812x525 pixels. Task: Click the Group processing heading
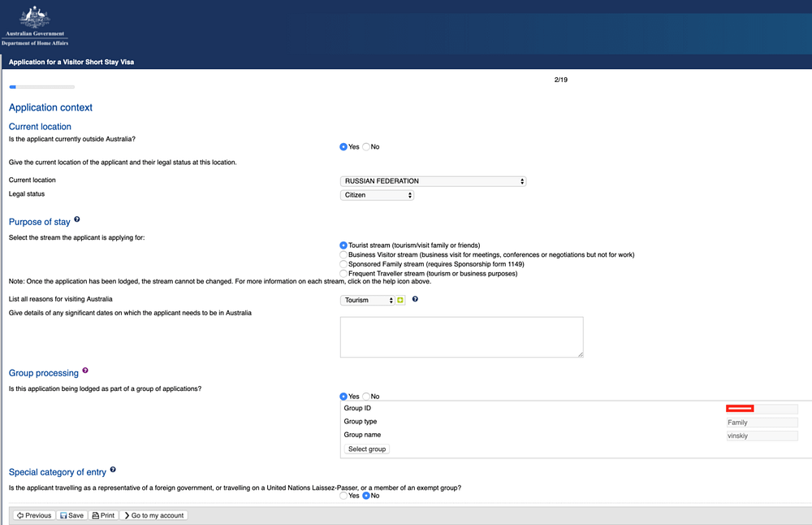pyautogui.click(x=44, y=373)
